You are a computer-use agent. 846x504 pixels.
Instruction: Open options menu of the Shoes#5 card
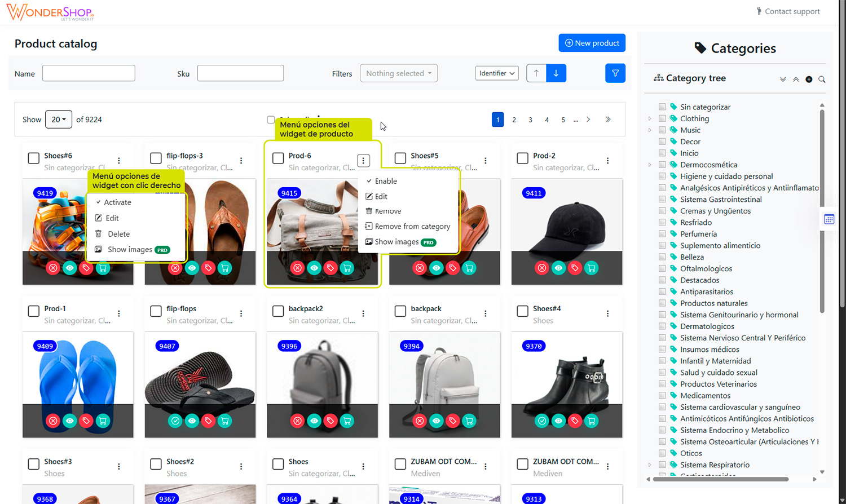click(x=486, y=161)
